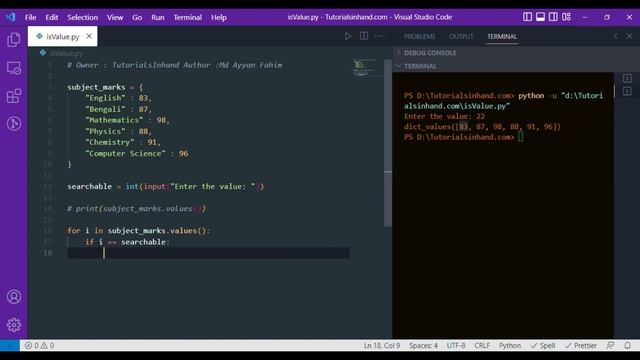Click the 'if i == searchable:' line

(x=127, y=242)
